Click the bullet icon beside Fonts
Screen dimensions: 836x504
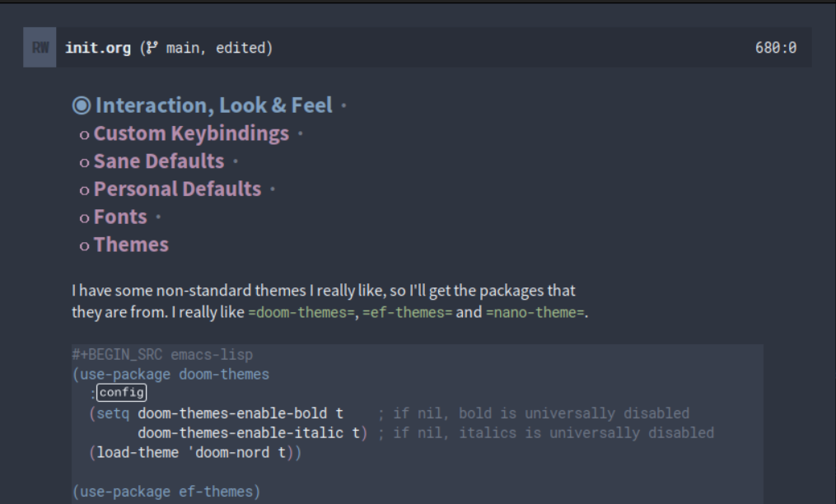coord(85,217)
